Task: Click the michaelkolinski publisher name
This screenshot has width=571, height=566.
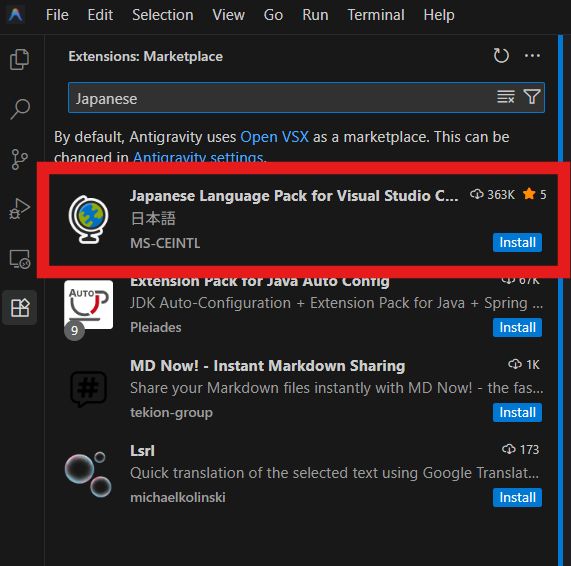Action: click(178, 498)
